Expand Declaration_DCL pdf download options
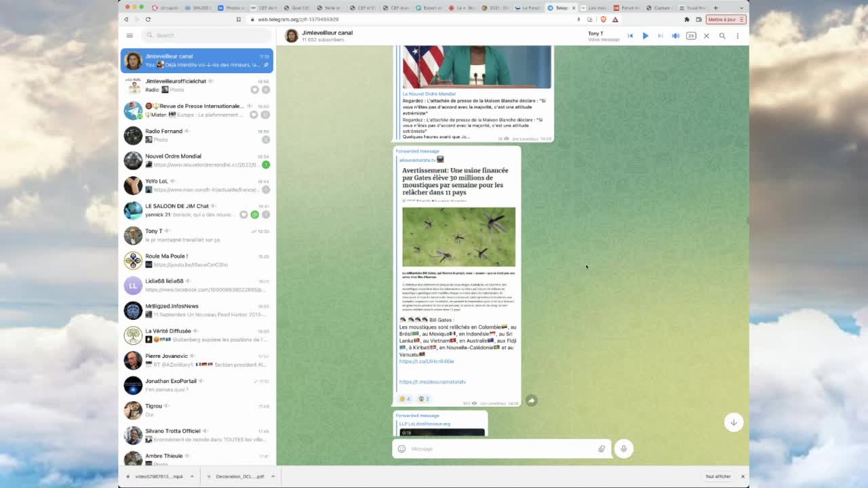This screenshot has height=488, width=868. 273,476
